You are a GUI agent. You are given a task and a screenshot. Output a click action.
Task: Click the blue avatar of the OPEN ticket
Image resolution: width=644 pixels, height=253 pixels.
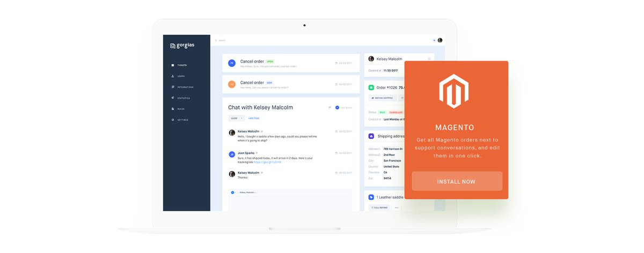point(232,63)
